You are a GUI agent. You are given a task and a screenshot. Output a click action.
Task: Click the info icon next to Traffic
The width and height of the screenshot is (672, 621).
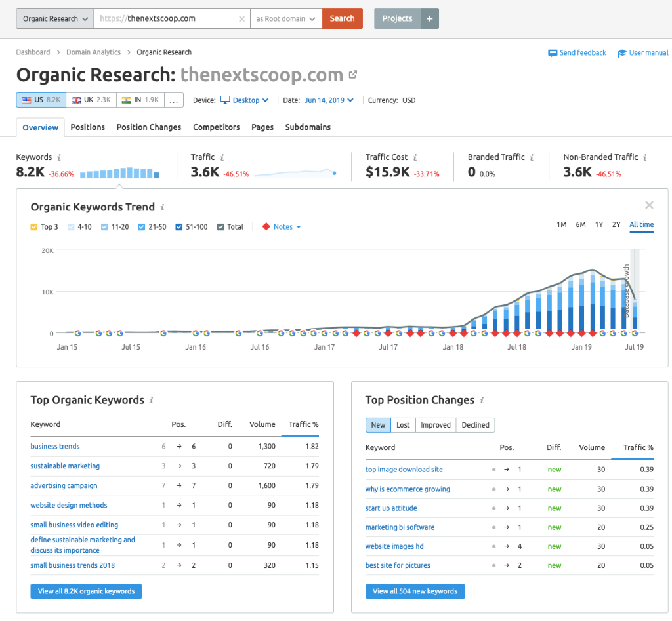[222, 157]
